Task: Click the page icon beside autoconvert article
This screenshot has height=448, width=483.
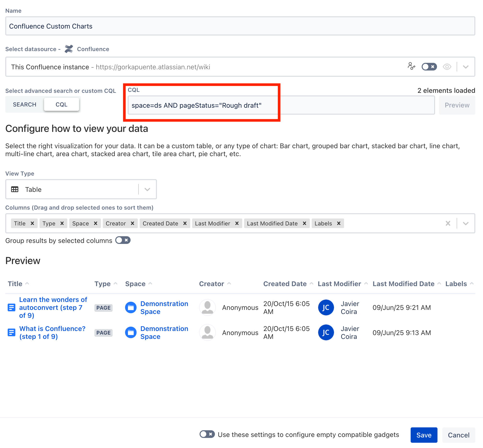Action: (11, 307)
